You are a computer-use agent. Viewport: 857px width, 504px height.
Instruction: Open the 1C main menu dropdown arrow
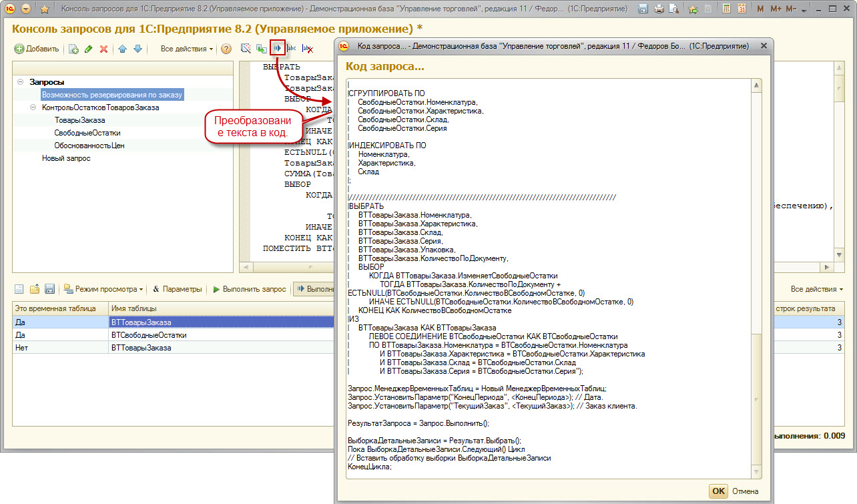coord(25,9)
